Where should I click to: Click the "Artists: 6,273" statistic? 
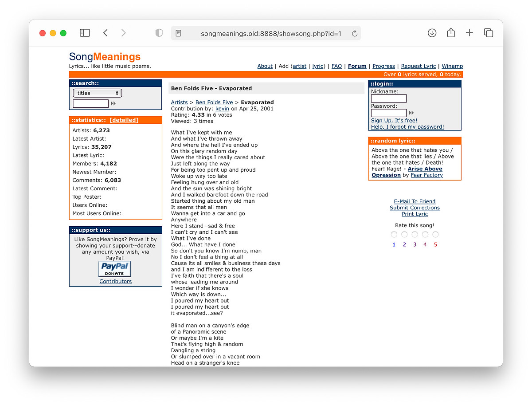(91, 130)
